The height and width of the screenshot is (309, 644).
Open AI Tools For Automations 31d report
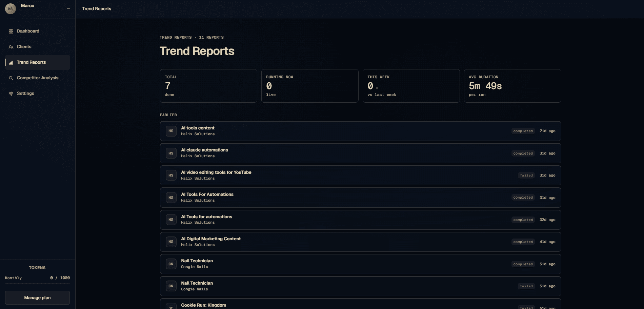pyautogui.click(x=360, y=198)
